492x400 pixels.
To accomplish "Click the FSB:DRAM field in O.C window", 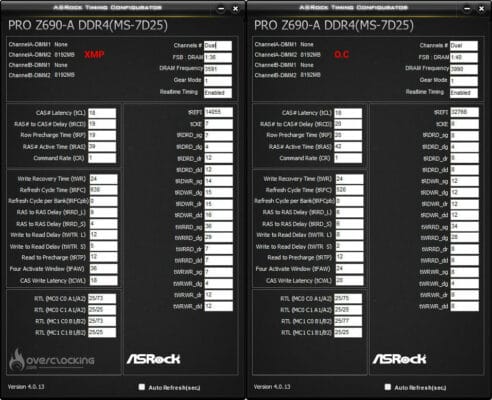I will pos(464,57).
